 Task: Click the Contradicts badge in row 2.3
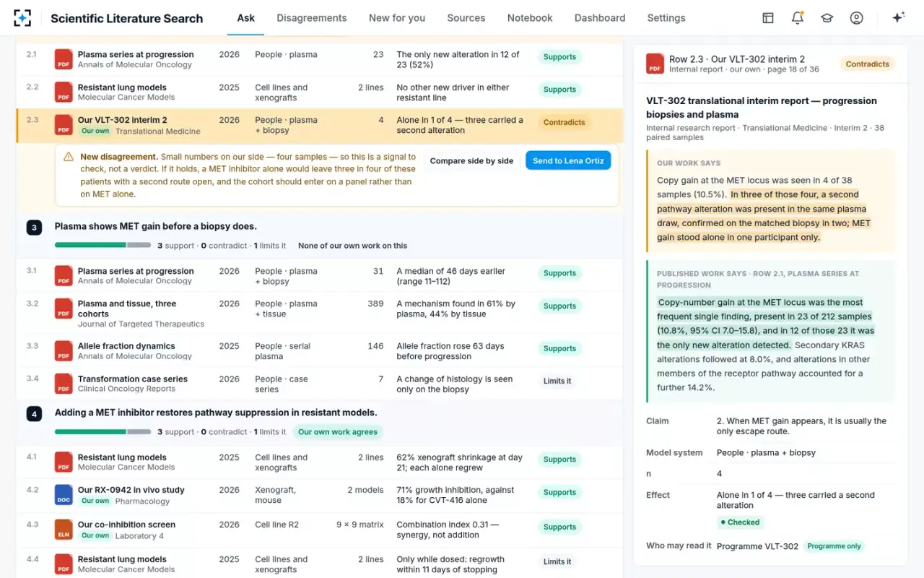[x=565, y=123]
